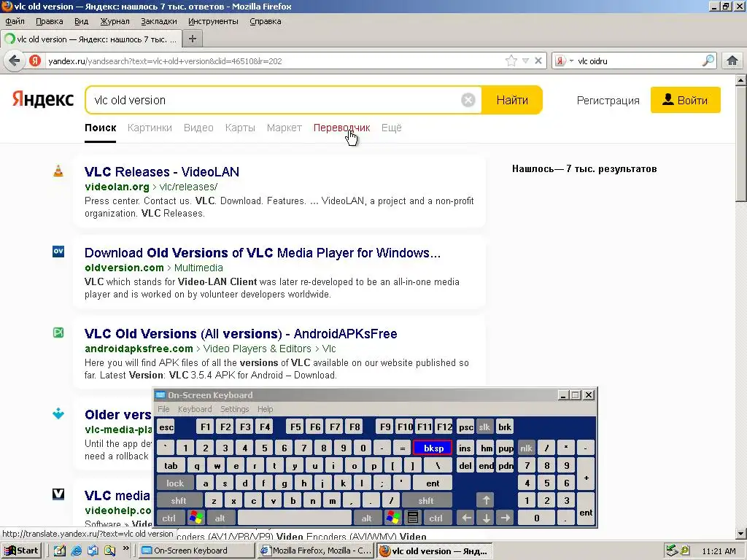
Task: Toggle the slk key on On-Screen Keyboard
Action: coord(484,427)
